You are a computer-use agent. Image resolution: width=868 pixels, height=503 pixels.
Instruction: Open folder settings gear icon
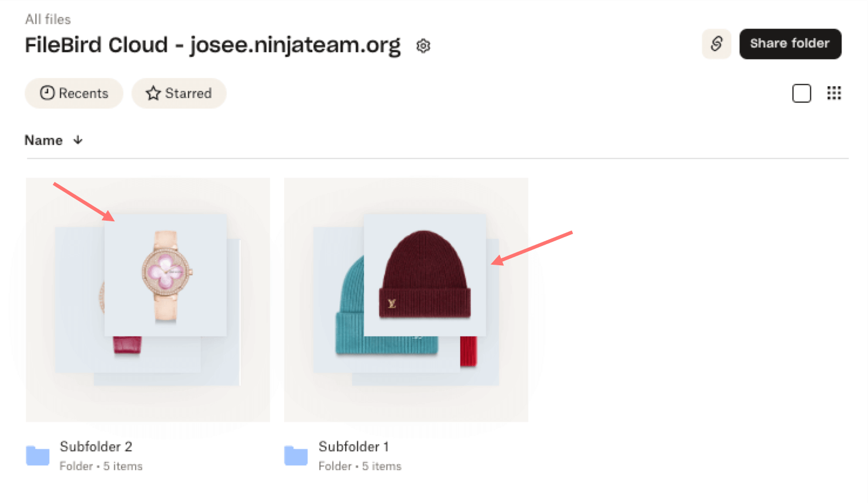(423, 46)
